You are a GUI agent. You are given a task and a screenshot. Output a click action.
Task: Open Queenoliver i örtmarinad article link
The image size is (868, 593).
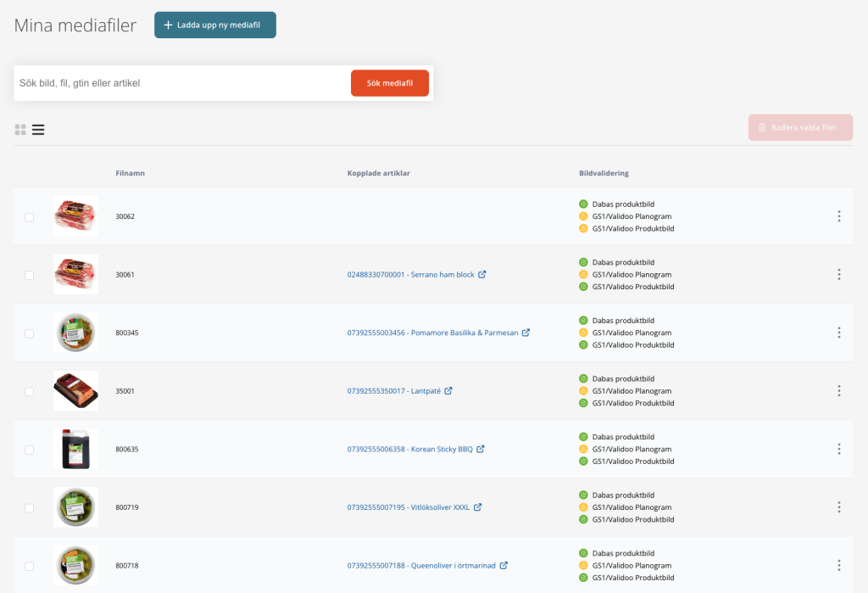tap(421, 565)
